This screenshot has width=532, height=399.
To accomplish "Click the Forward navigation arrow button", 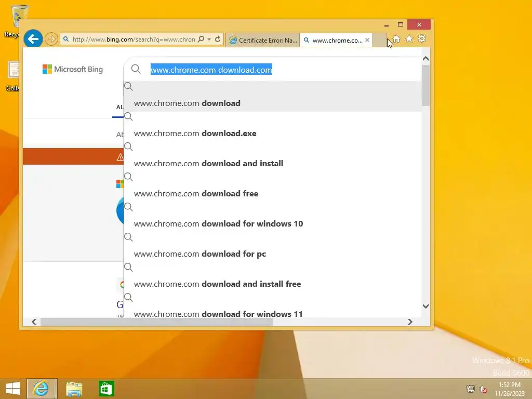I will point(51,39).
